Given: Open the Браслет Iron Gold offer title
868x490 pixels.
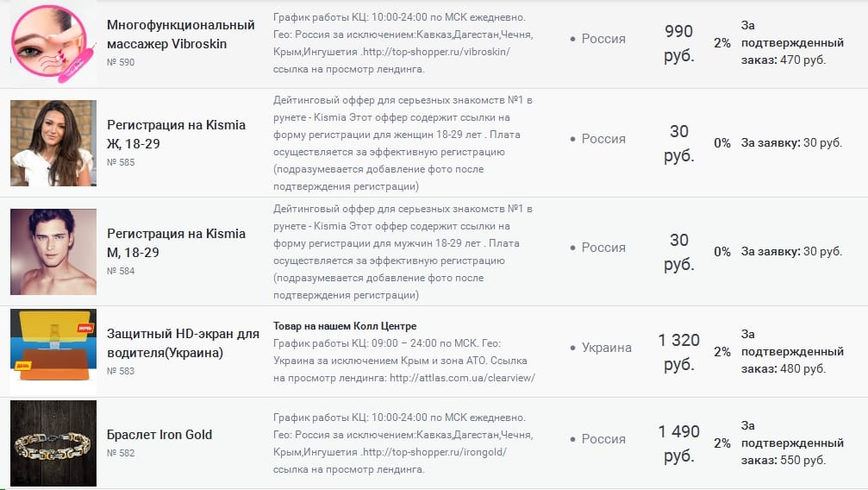Looking at the screenshot, I should (x=159, y=434).
